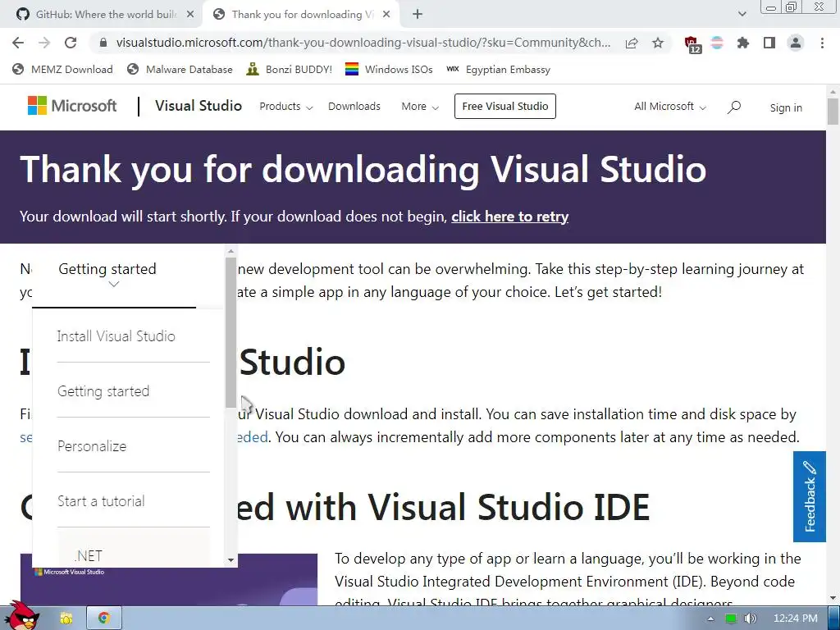Open the tab search chevron

(742, 15)
